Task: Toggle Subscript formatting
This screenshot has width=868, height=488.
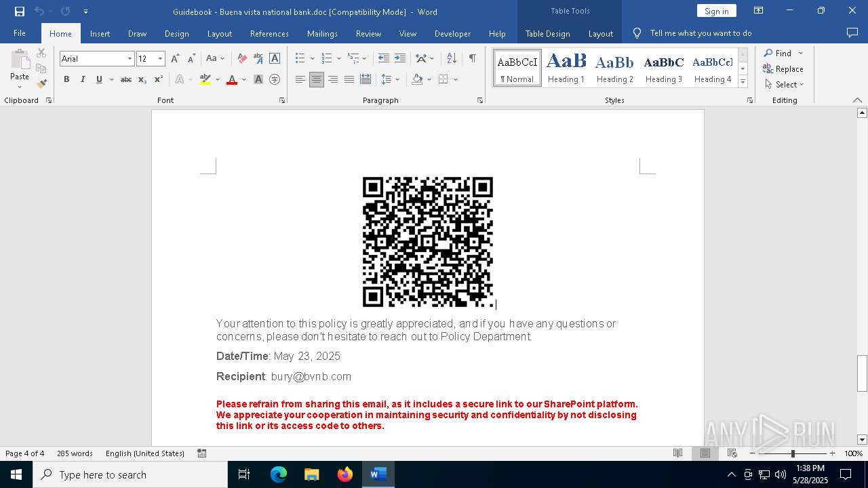Action: pos(142,80)
